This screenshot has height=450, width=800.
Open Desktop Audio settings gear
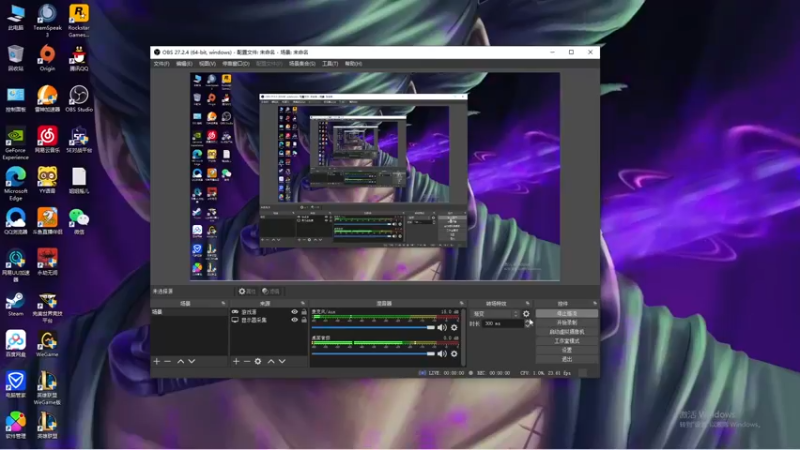454,354
